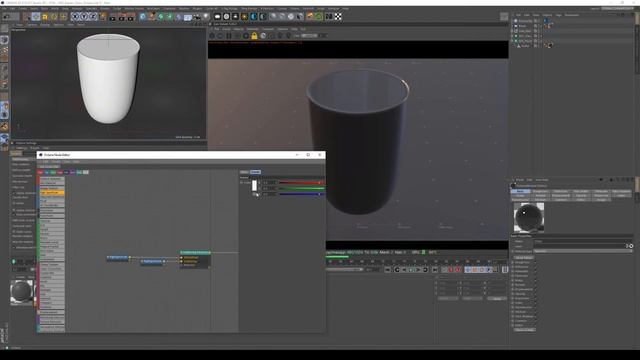The image size is (640, 360).
Task: Expand the fourth object row in Object Manager
Action: (x=512, y=36)
